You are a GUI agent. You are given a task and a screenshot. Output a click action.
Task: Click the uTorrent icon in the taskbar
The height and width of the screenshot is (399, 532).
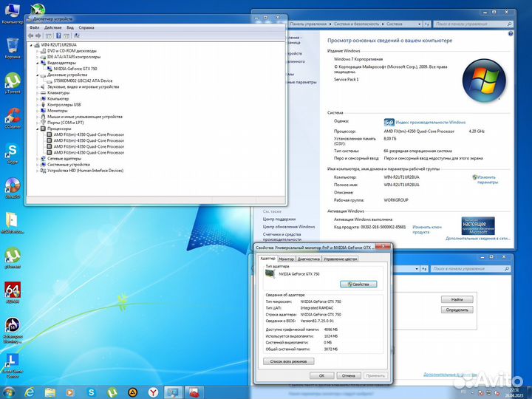[111, 392]
